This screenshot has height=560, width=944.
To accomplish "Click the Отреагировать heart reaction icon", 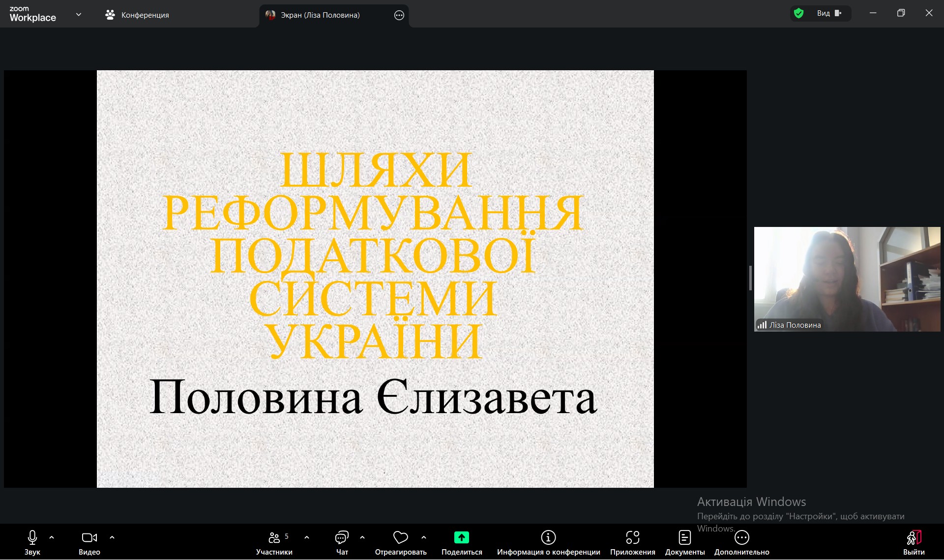I will click(x=400, y=538).
